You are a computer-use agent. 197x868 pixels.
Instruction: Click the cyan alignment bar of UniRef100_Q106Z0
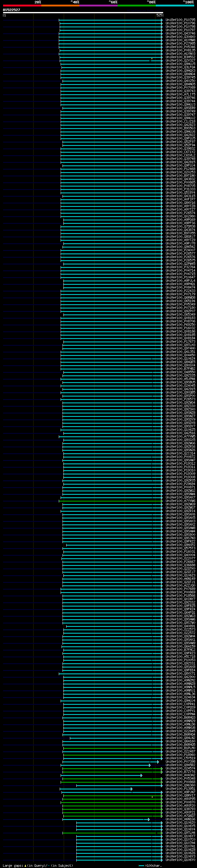(x=119, y=822)
